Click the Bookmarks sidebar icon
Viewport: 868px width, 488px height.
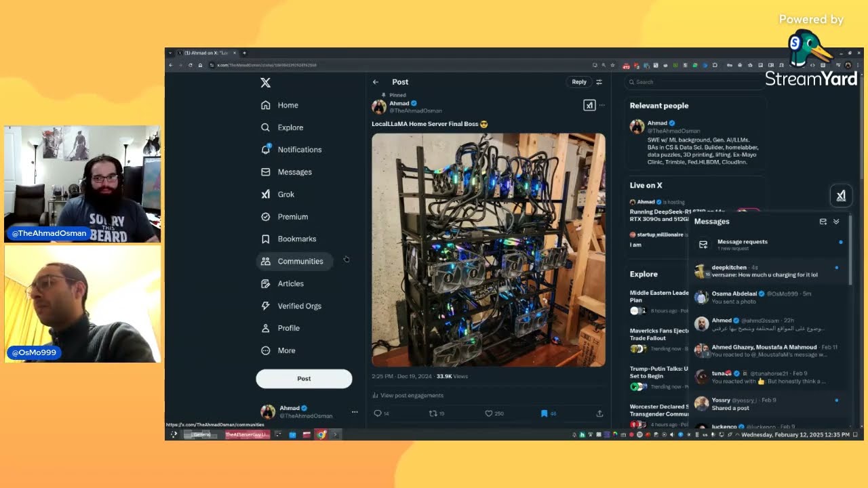[x=266, y=239]
